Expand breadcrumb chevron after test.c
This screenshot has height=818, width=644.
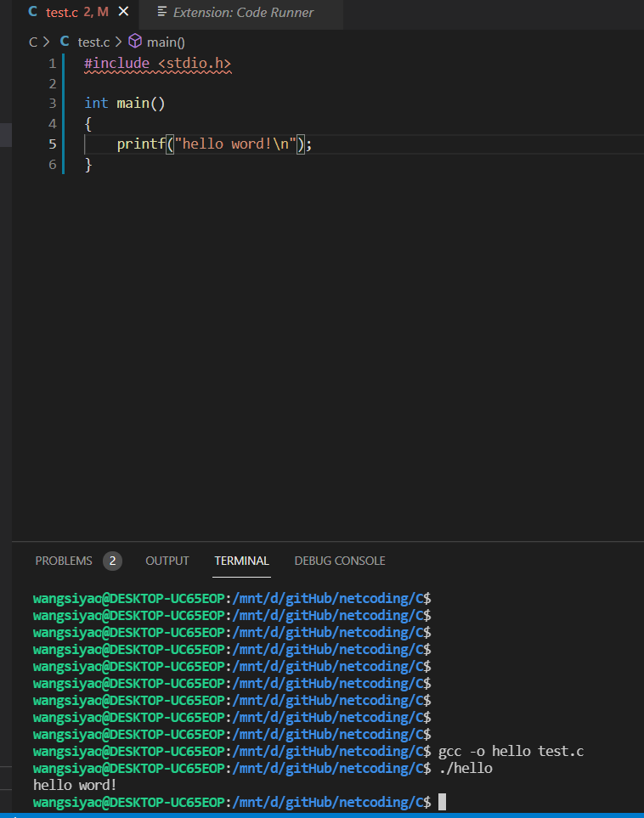pyautogui.click(x=118, y=42)
